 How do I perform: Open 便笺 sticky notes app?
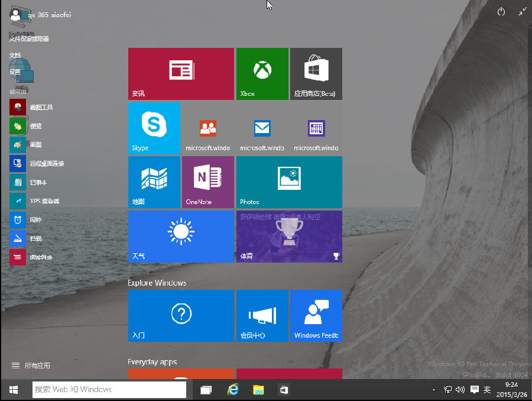26,127
